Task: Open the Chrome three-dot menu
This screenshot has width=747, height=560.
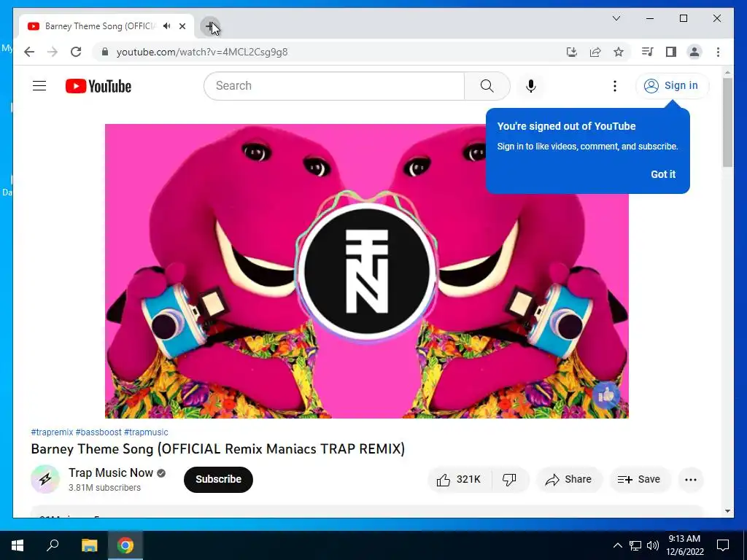Action: (718, 52)
